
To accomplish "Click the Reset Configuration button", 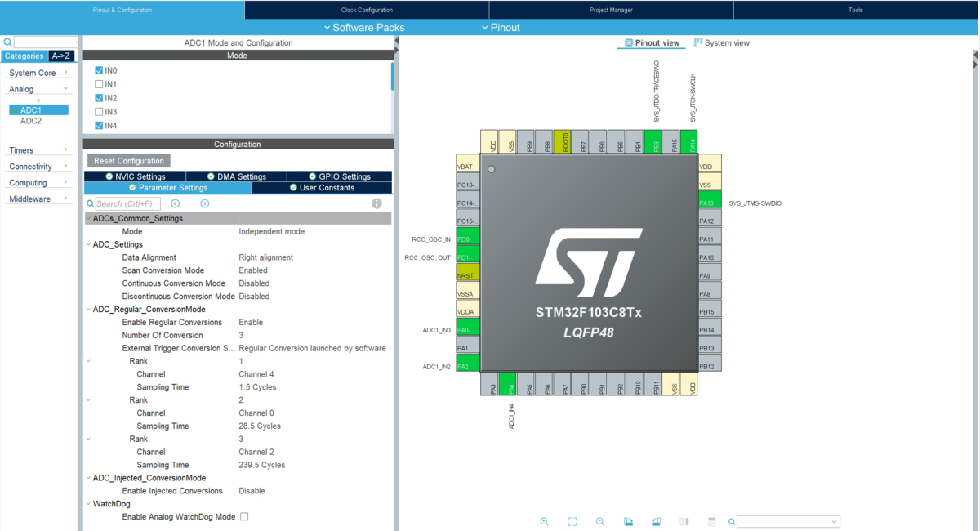I will [129, 161].
